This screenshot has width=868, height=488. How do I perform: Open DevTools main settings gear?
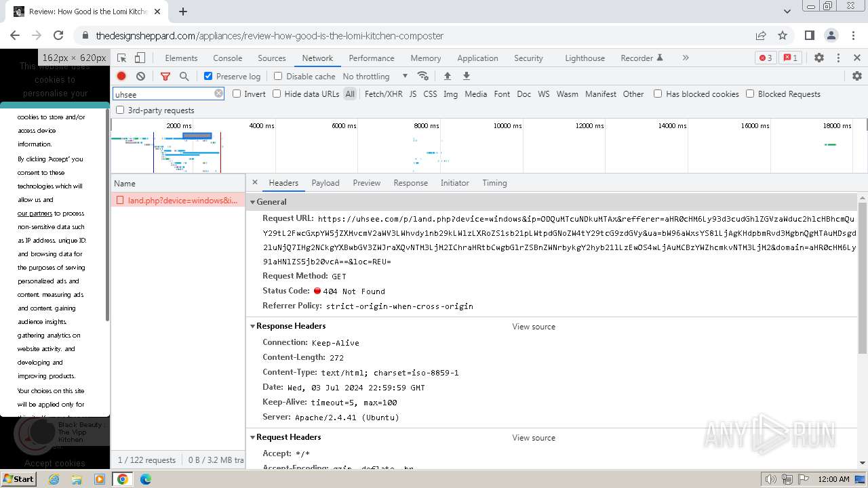(819, 58)
